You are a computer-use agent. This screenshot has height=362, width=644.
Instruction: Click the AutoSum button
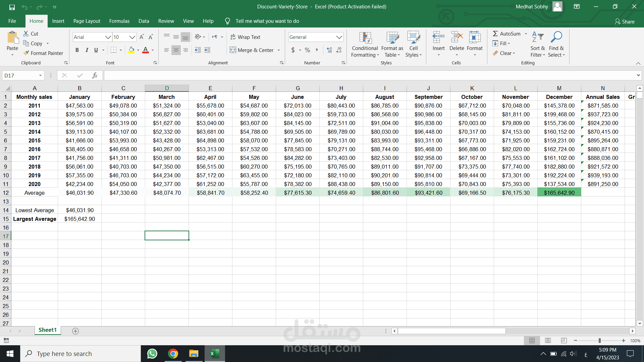click(x=506, y=34)
